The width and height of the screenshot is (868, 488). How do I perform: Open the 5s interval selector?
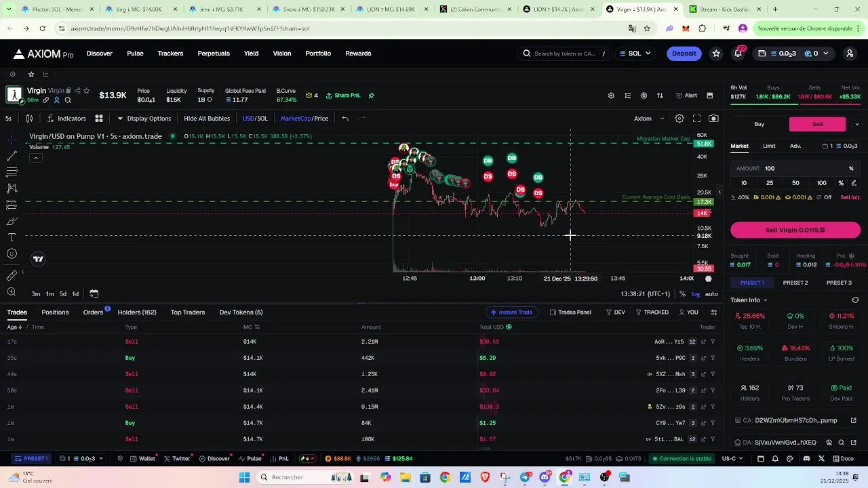tap(8, 119)
